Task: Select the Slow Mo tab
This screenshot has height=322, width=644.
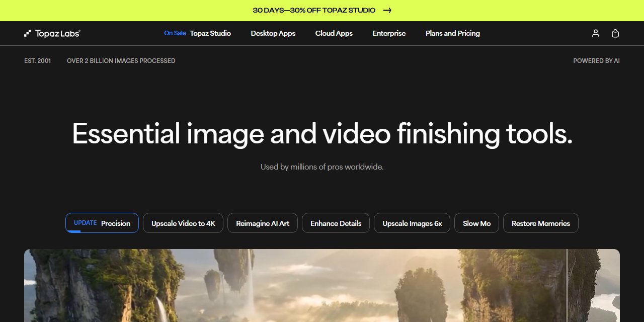Action: click(476, 223)
